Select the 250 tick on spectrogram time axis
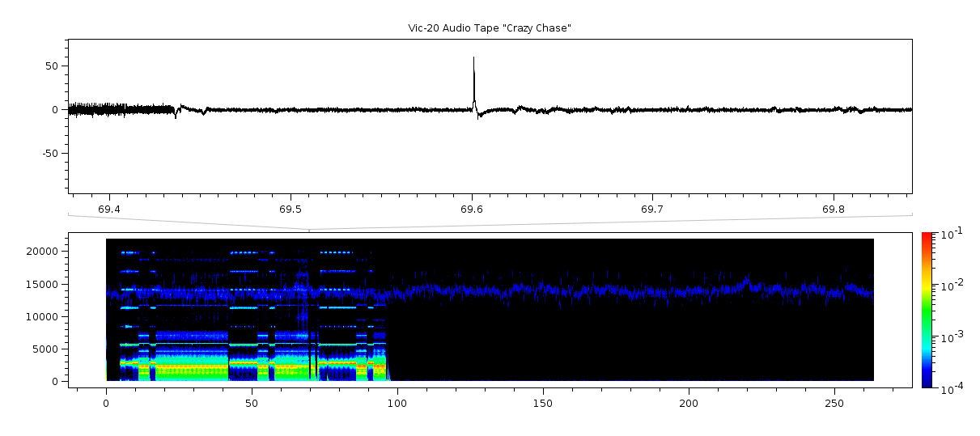980x436 pixels. click(834, 403)
